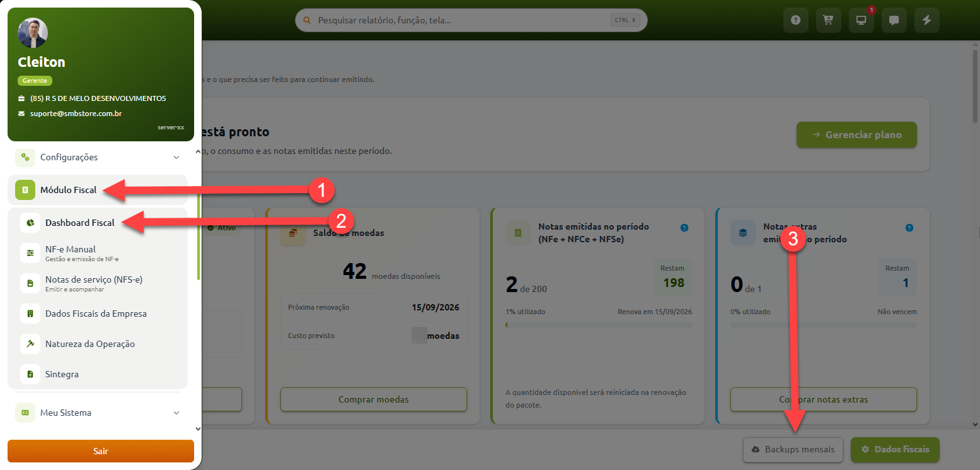This screenshot has height=470, width=980.
Task: Click Cleiton's profile photo
Action: (x=33, y=33)
